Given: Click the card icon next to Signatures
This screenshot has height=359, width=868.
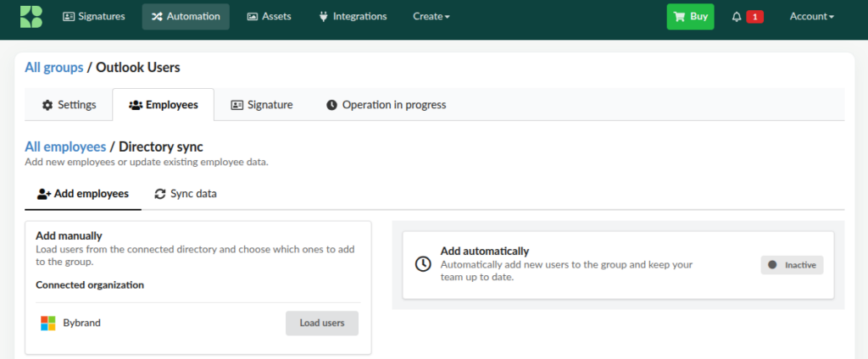Looking at the screenshot, I should 69,17.
